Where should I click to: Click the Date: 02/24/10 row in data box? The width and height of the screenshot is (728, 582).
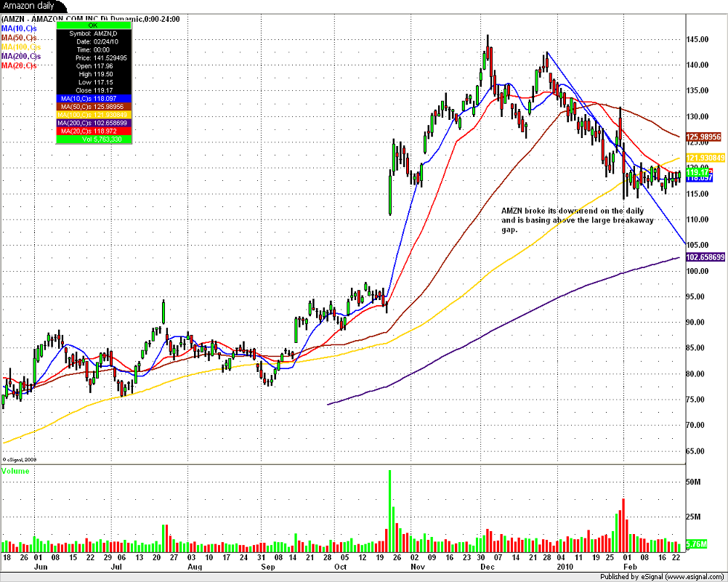[93, 42]
